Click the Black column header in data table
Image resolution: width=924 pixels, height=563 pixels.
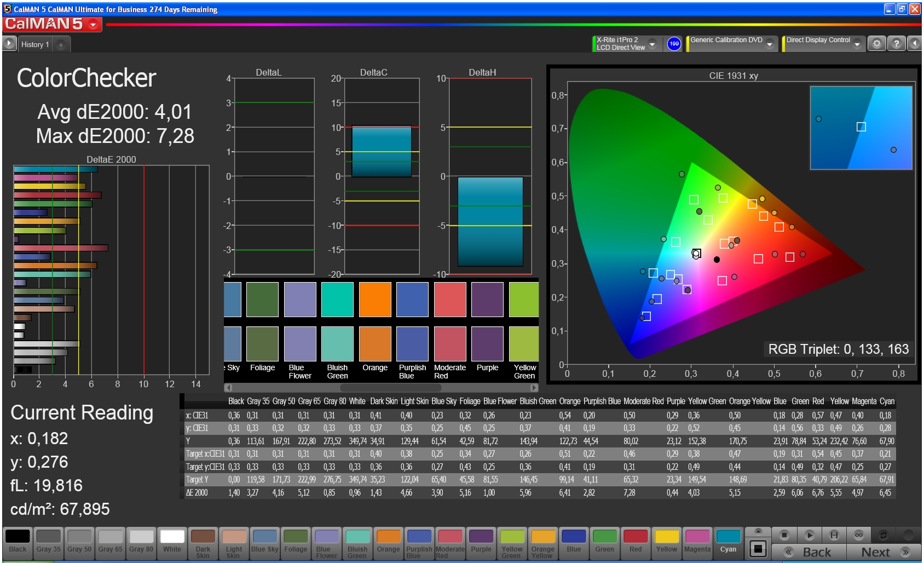pyautogui.click(x=236, y=401)
